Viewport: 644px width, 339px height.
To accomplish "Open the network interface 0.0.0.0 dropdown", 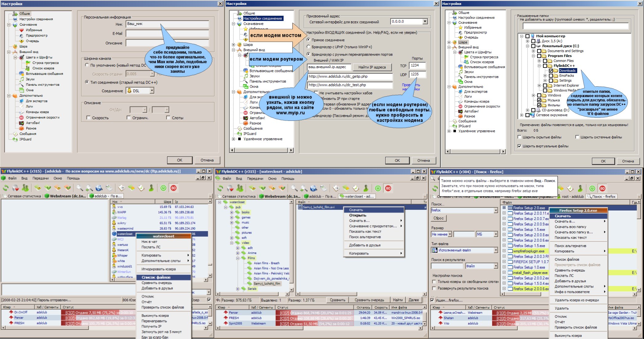I will click(425, 22).
